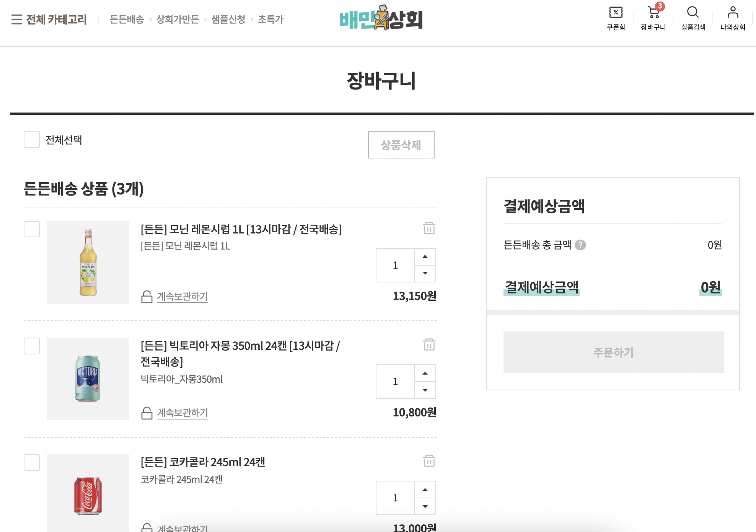Remove 빅토리아 자몽 using trash icon
Viewport: 756px width, 532px height.
point(429,344)
